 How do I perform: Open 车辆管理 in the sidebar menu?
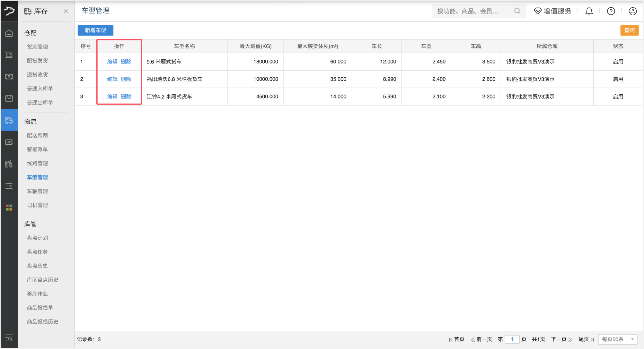pos(37,191)
